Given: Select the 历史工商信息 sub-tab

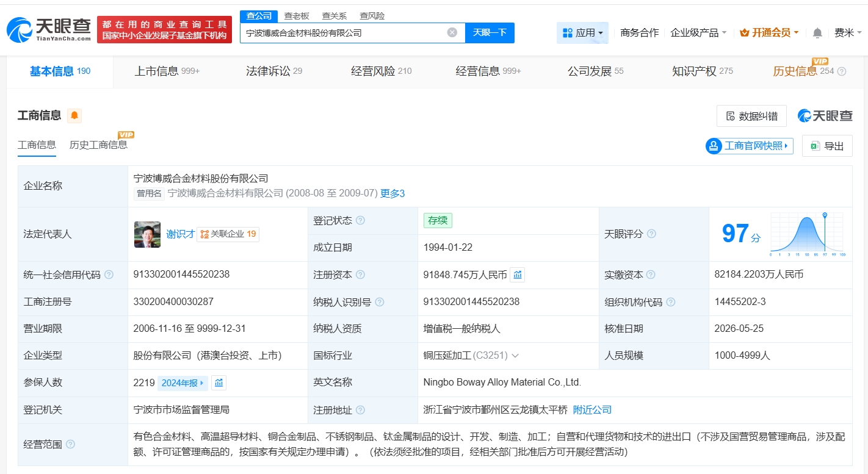Looking at the screenshot, I should [98, 145].
